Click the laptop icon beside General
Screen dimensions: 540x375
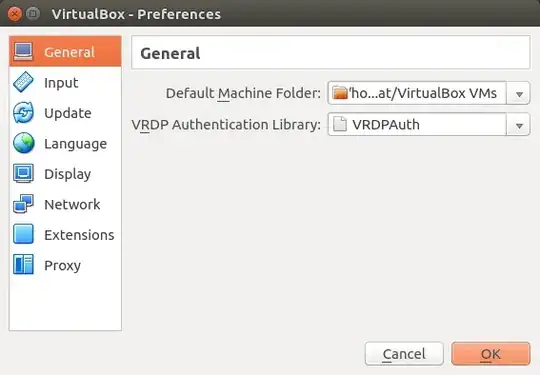(23, 52)
